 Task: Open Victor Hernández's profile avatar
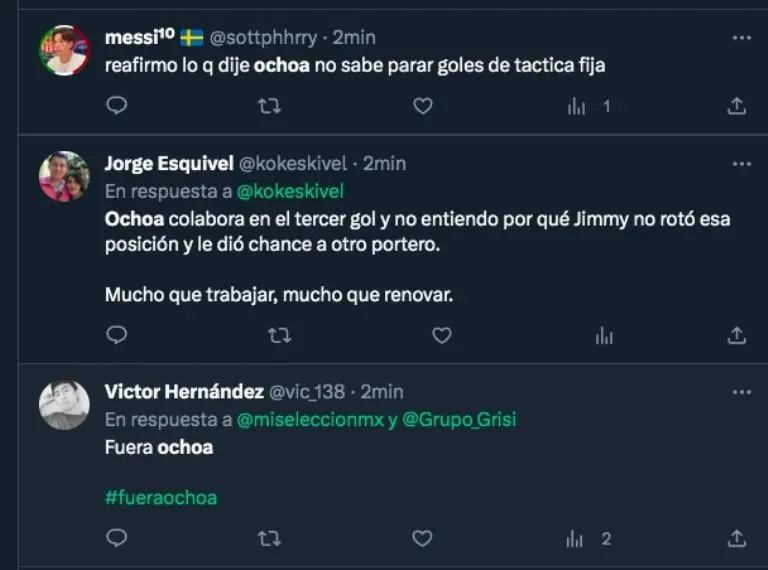(x=64, y=405)
